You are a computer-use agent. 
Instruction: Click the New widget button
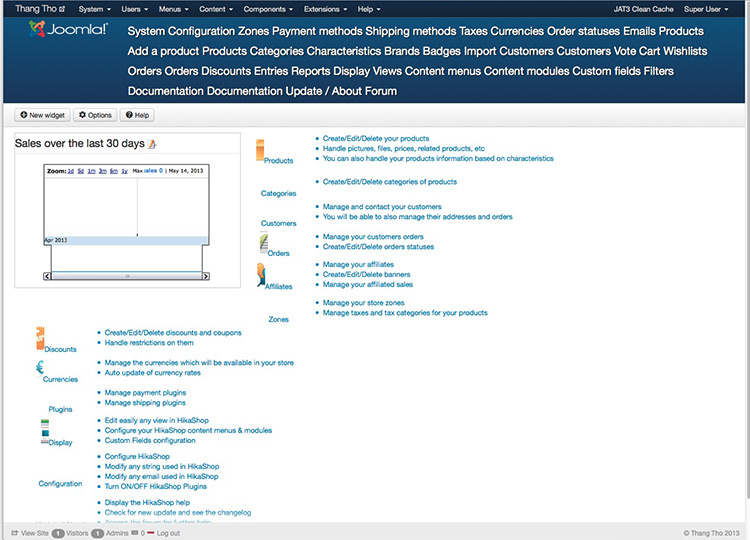(43, 115)
